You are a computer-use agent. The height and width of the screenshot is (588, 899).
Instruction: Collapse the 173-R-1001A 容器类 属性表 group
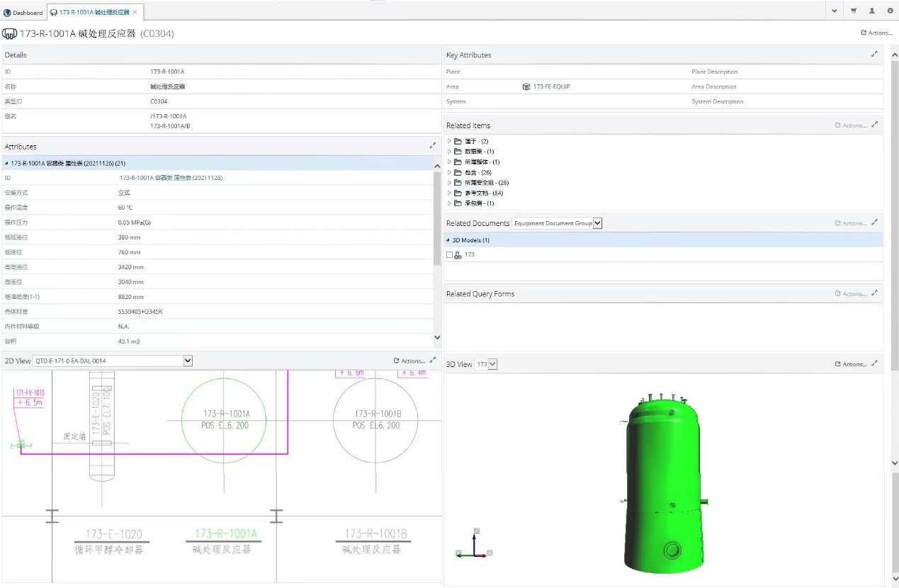coord(6,163)
